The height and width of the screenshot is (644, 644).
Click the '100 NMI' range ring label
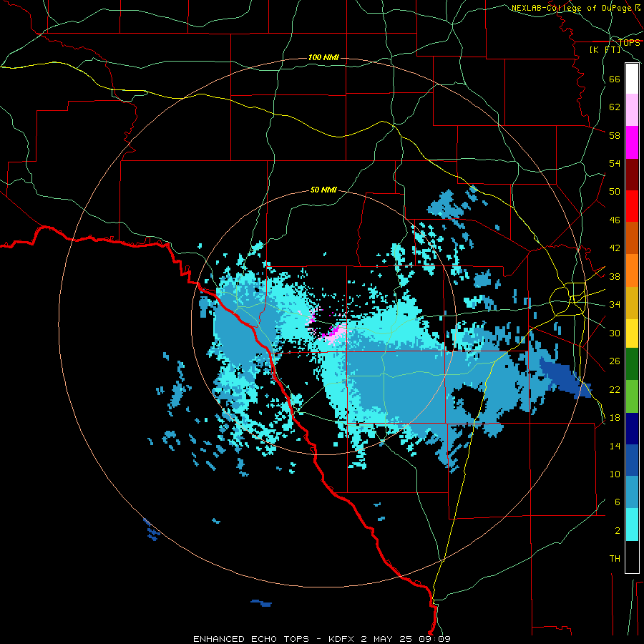pos(323,57)
